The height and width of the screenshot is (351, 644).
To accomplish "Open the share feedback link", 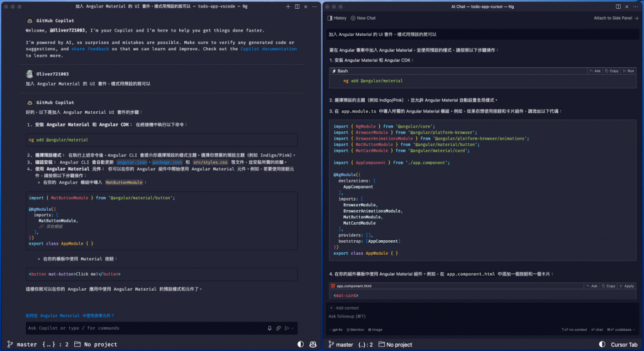I will pos(90,49).
